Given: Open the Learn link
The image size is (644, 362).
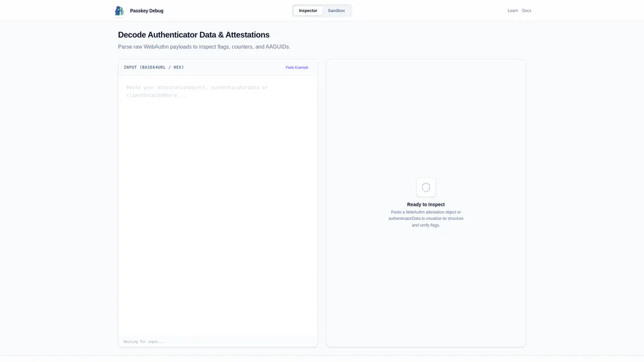Looking at the screenshot, I should pyautogui.click(x=513, y=11).
